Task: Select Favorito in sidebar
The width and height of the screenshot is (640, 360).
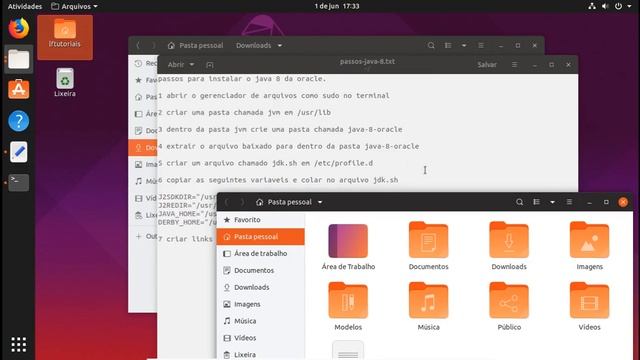Action: coord(260,220)
